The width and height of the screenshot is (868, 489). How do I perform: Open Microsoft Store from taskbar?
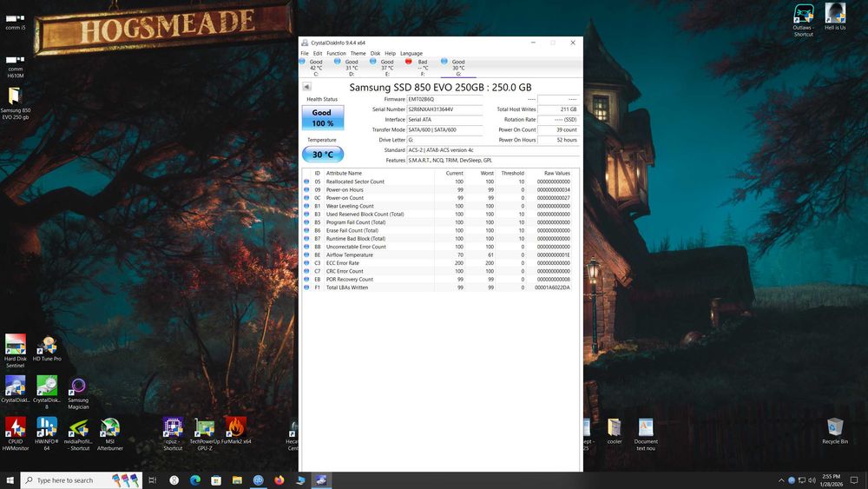[216, 480]
